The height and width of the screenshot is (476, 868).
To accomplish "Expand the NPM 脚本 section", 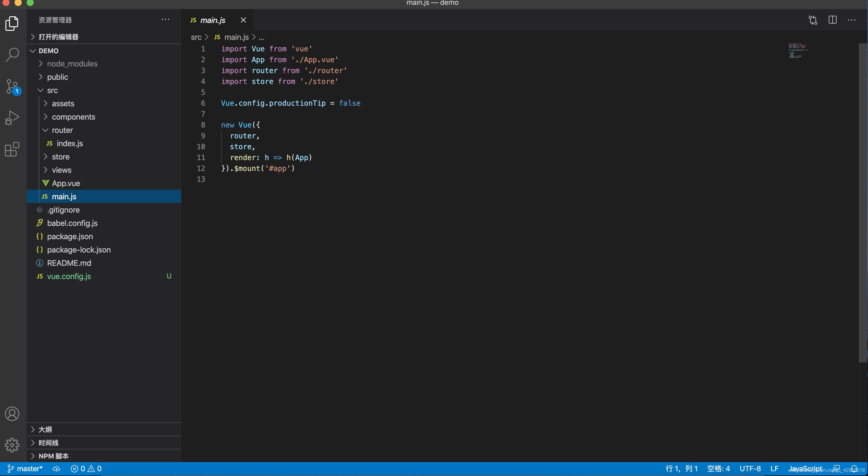I will tap(104, 456).
